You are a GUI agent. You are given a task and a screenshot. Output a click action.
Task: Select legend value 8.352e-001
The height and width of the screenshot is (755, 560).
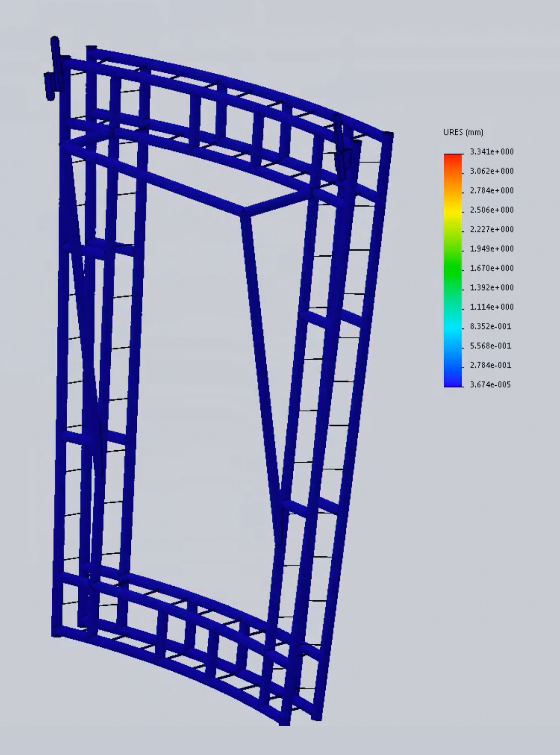(x=491, y=326)
